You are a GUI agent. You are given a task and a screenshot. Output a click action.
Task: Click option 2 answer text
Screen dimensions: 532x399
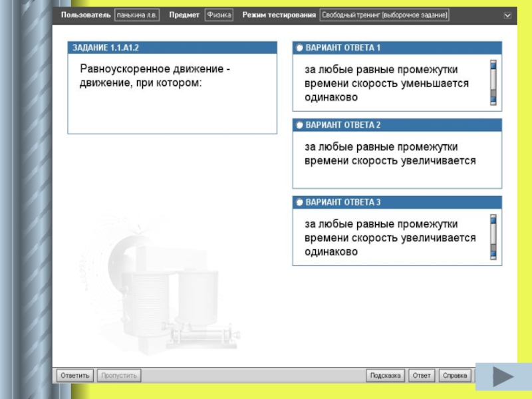tap(390, 154)
